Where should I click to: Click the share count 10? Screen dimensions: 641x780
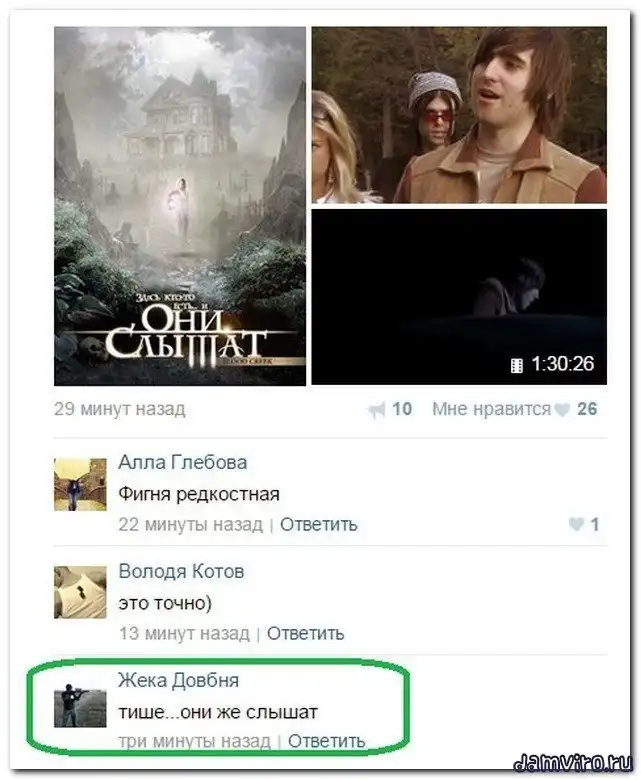[402, 409]
